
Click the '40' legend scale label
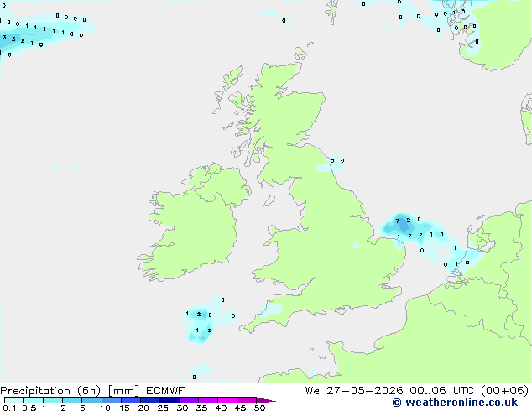pyautogui.click(x=221, y=408)
